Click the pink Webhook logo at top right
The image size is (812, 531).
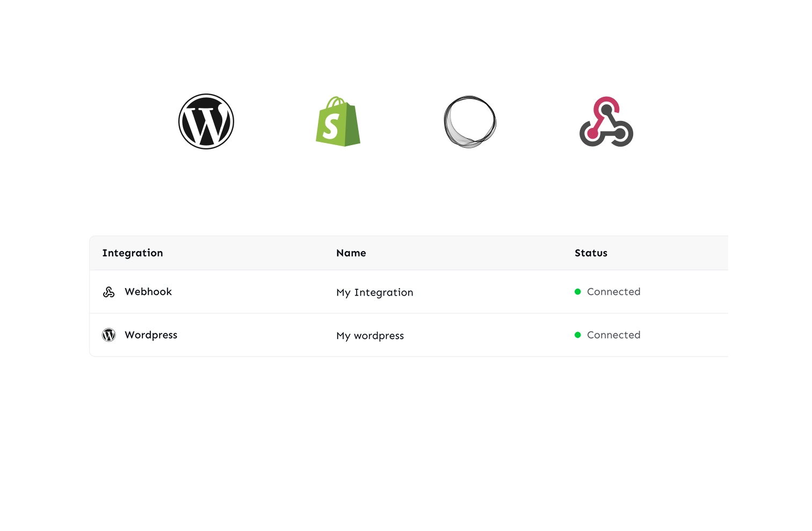(x=606, y=121)
